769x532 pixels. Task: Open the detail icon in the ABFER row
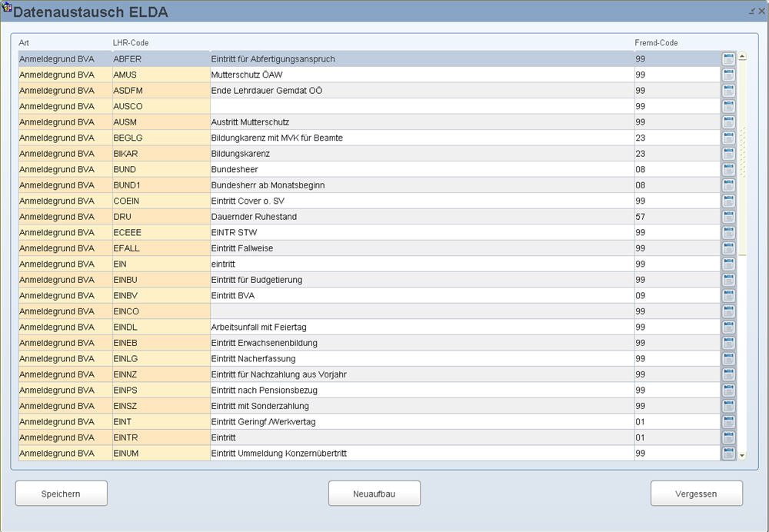(x=728, y=59)
